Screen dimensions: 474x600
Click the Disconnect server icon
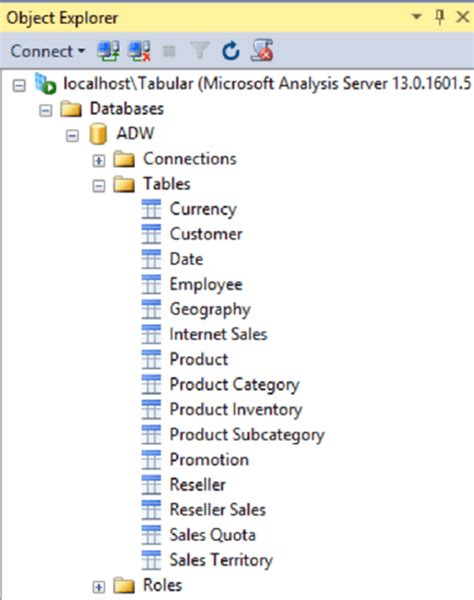pyautogui.click(x=140, y=51)
